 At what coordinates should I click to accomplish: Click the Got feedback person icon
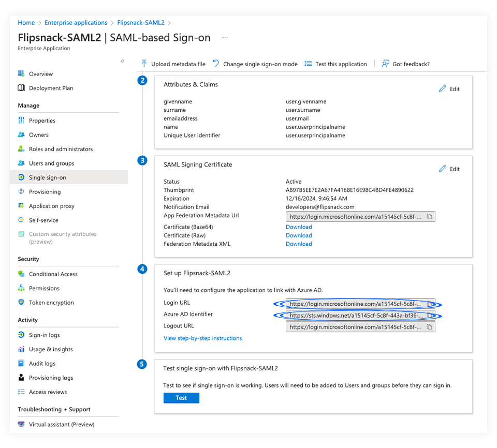tap(385, 64)
